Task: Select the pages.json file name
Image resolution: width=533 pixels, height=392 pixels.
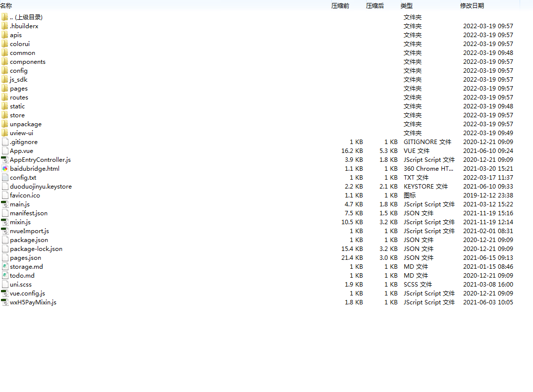Action: pyautogui.click(x=25, y=257)
